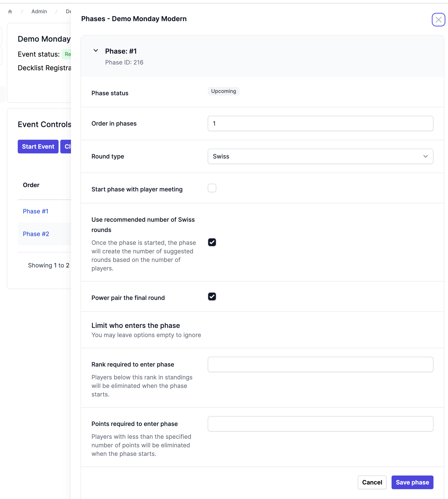Image resolution: width=448 pixels, height=499 pixels.
Task: Click the Order column header
Action: 31,185
